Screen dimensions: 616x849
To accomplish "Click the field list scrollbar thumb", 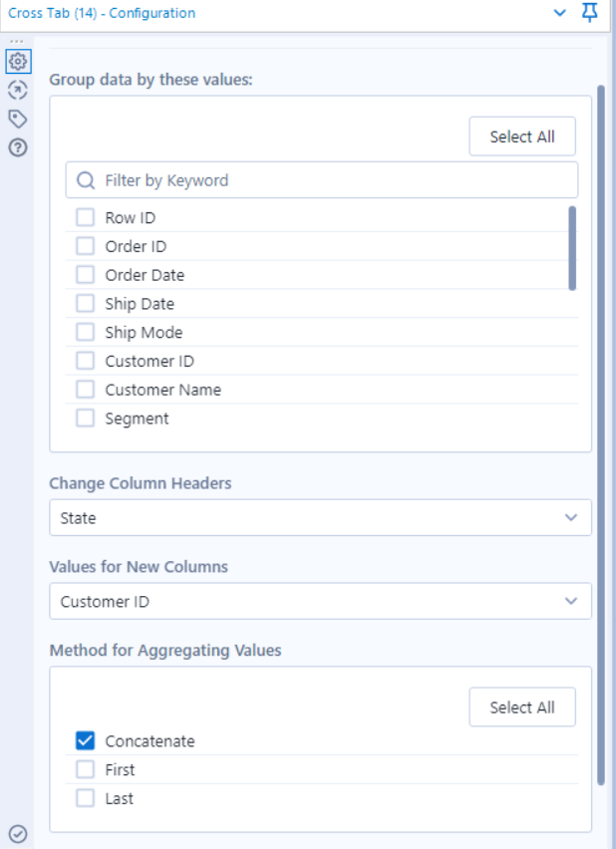I will pos(572,248).
